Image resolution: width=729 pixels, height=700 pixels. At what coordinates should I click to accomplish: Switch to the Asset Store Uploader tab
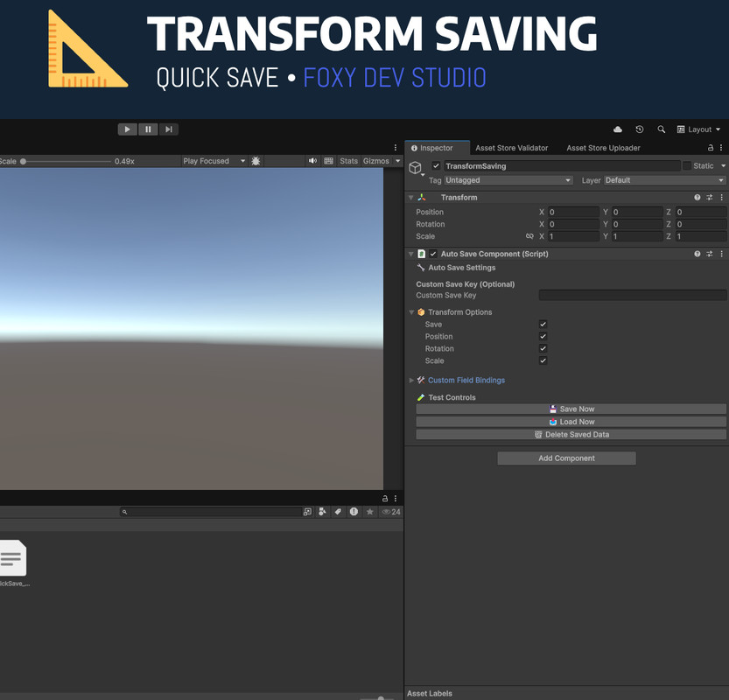[x=603, y=148]
